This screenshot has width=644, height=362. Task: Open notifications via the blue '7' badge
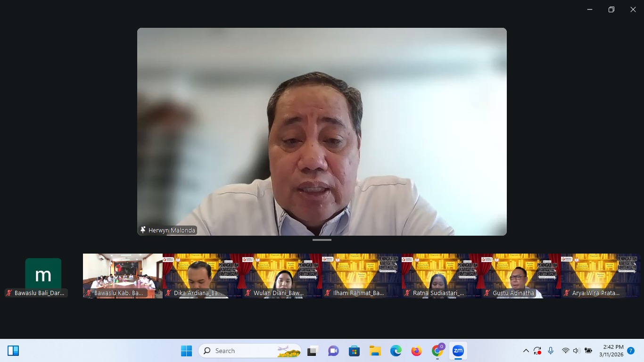(x=631, y=351)
